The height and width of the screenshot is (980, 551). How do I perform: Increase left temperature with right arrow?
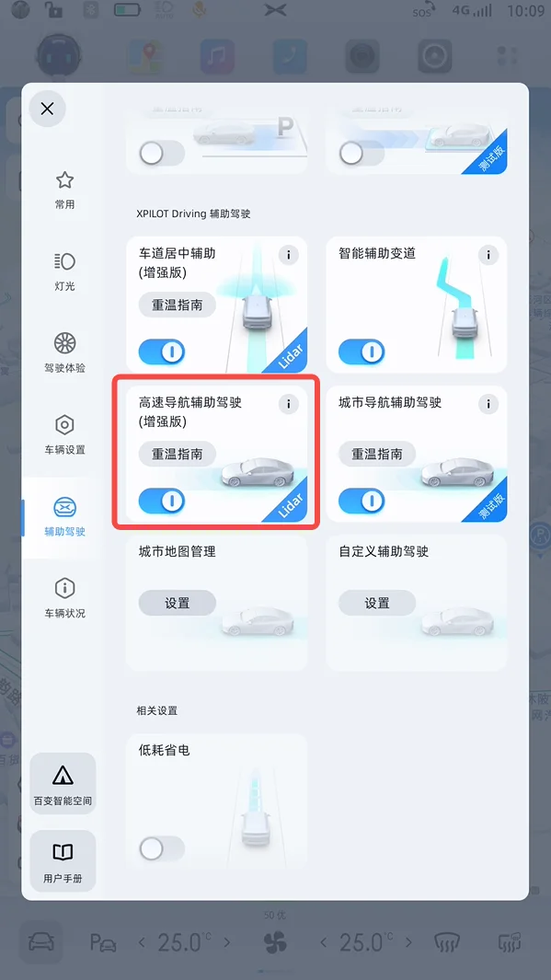(x=227, y=942)
